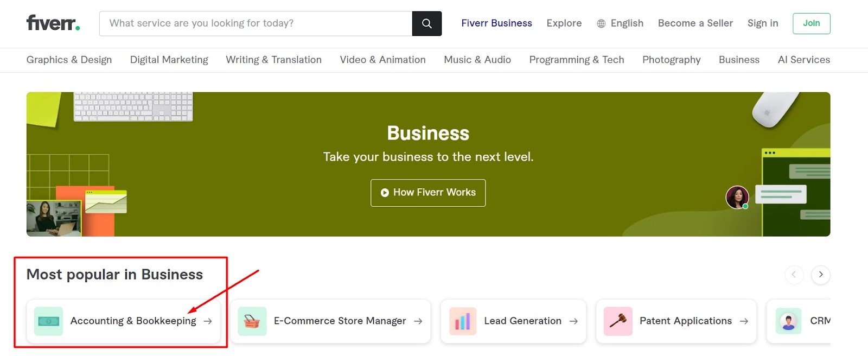Image resolution: width=868 pixels, height=356 pixels.
Task: Click the search magnifying glass button
Action: pyautogui.click(x=426, y=23)
